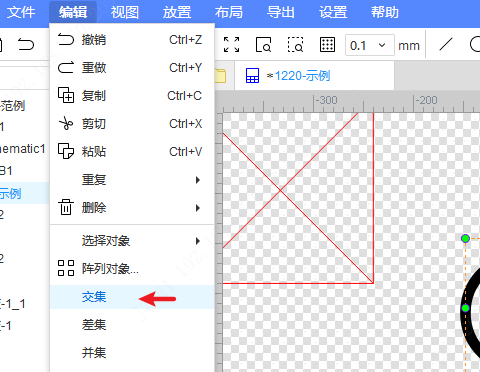Image resolution: width=480 pixels, height=372 pixels.
Task: Choose 重做 from the edit menu
Action: coord(132,68)
